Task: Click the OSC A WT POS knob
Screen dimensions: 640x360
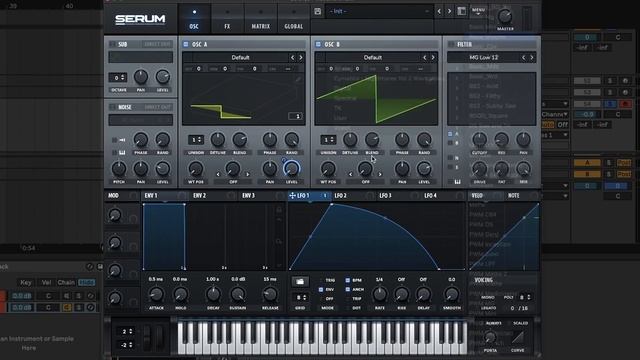Action: point(196,169)
